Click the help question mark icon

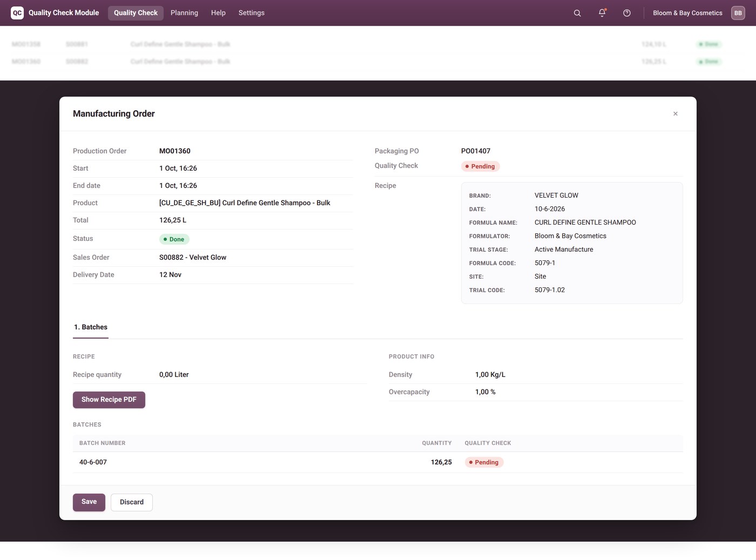click(627, 13)
